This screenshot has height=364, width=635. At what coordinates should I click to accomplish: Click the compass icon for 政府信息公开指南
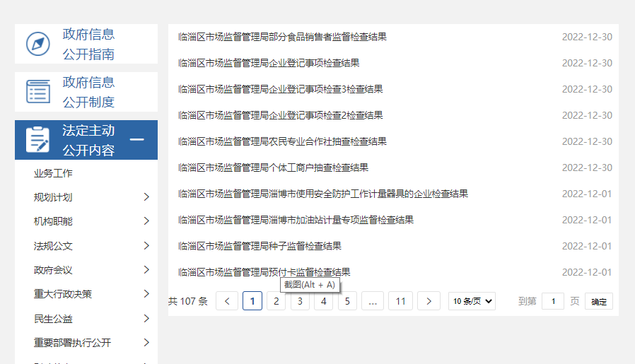pos(38,44)
